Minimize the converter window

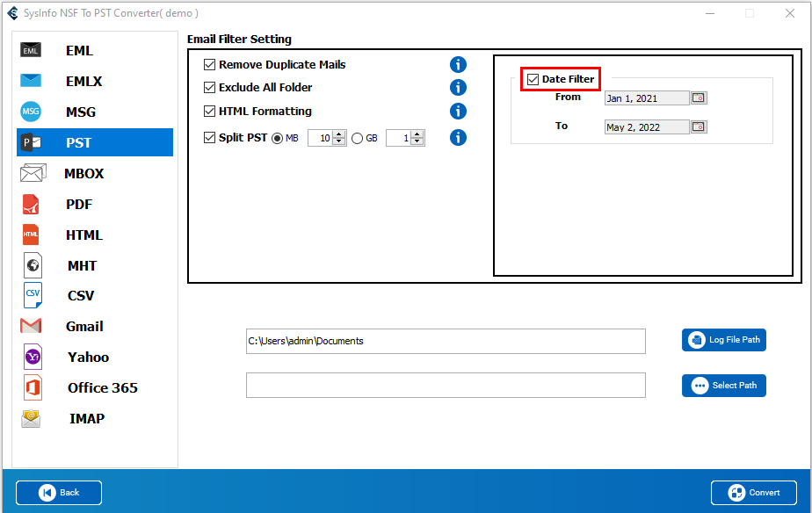(x=710, y=13)
